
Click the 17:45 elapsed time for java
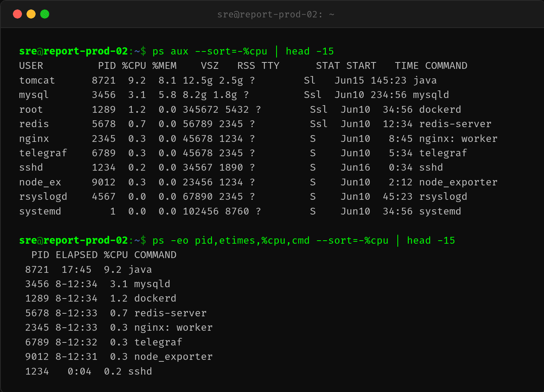[x=77, y=269]
